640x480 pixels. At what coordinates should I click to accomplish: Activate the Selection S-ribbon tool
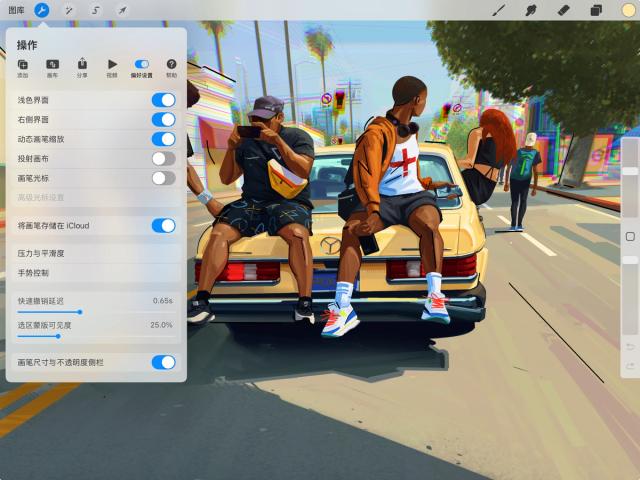(96, 10)
